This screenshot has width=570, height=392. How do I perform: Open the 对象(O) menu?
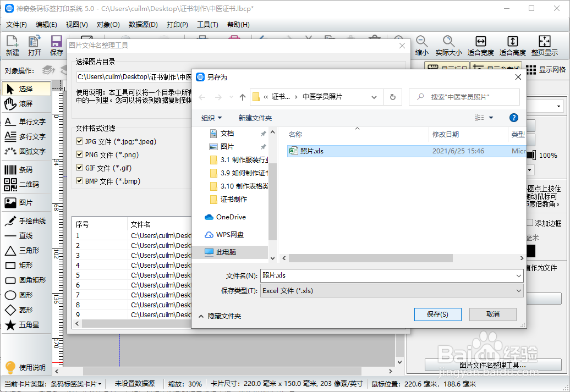tap(108, 25)
